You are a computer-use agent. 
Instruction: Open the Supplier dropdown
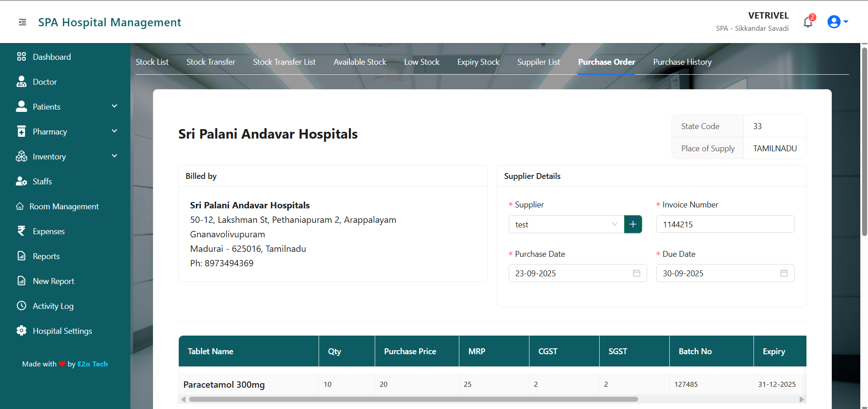click(x=566, y=224)
